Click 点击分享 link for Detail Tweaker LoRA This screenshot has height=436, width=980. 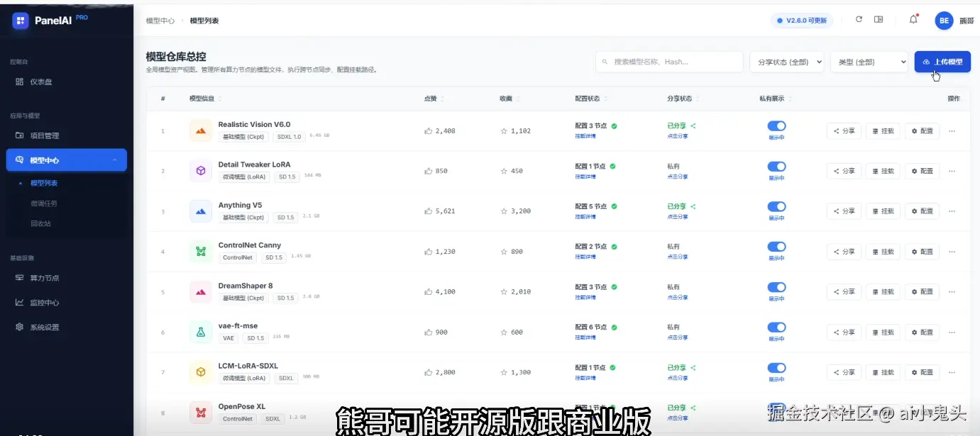pos(677,177)
